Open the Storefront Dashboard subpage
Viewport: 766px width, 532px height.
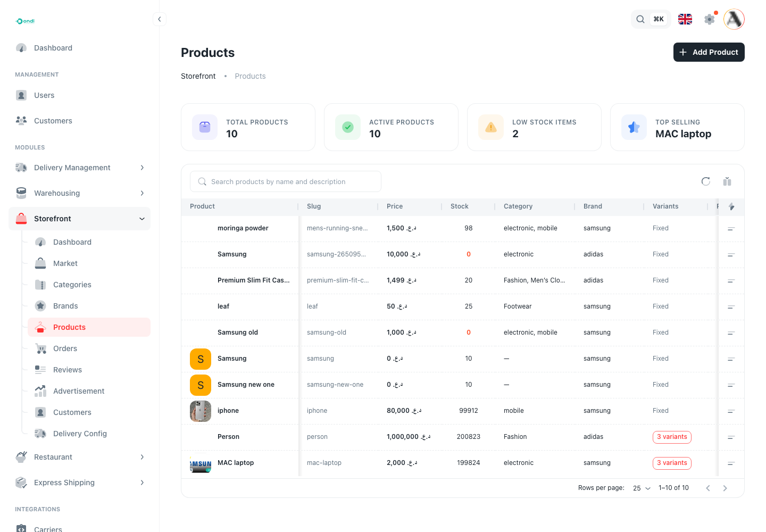click(x=89, y=242)
